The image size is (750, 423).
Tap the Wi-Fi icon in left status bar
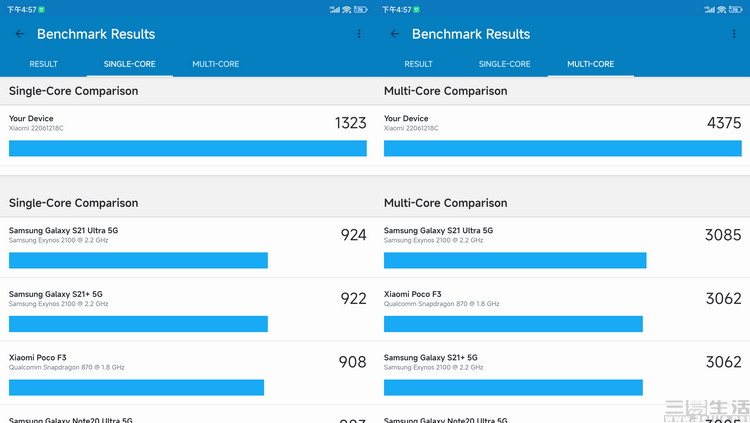click(x=346, y=9)
